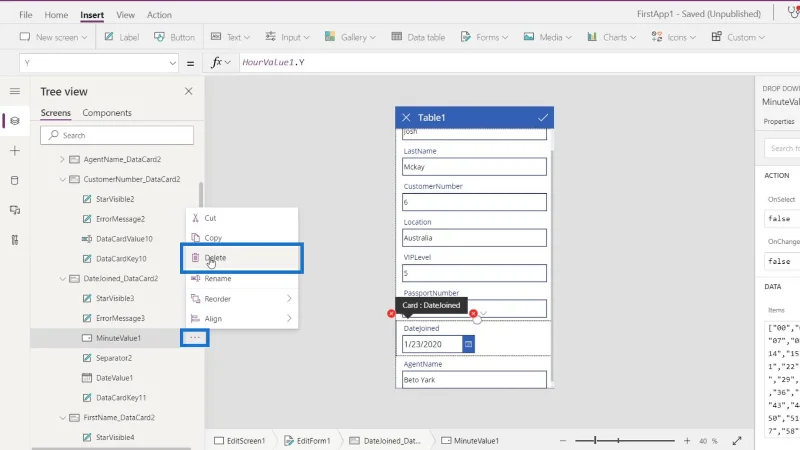Click the formula bar text HourValue1.Y

[x=273, y=62]
